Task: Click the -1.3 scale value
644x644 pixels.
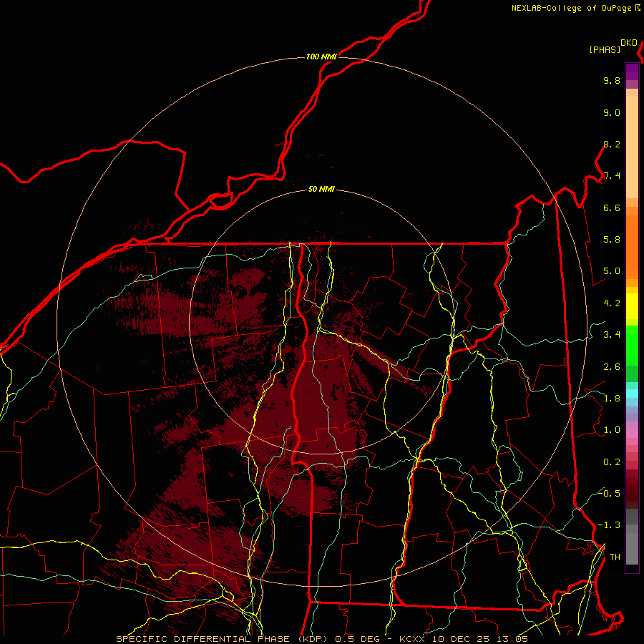Action: tap(609, 526)
